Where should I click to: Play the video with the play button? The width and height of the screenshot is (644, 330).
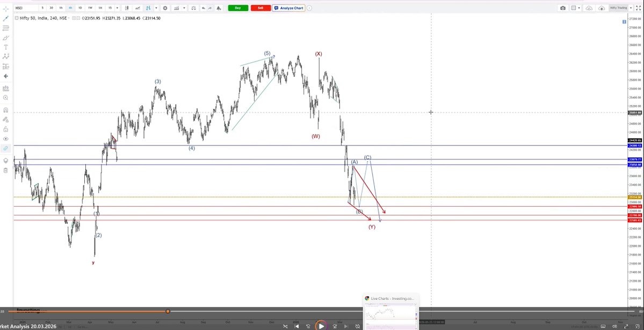click(321, 326)
